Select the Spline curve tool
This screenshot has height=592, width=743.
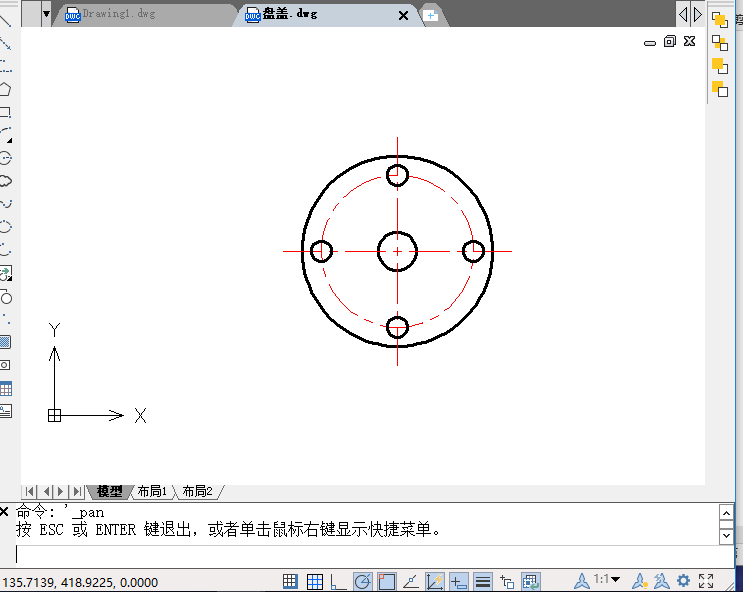click(5, 204)
